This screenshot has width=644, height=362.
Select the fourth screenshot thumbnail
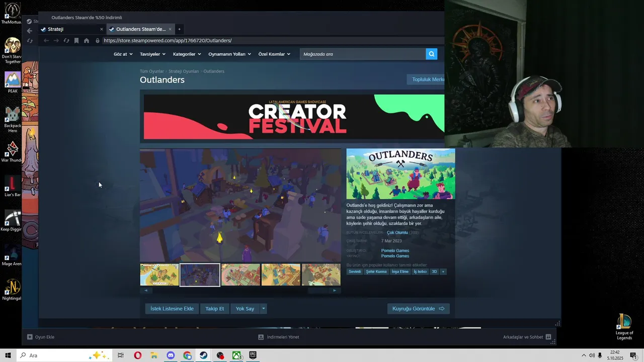coord(281,275)
